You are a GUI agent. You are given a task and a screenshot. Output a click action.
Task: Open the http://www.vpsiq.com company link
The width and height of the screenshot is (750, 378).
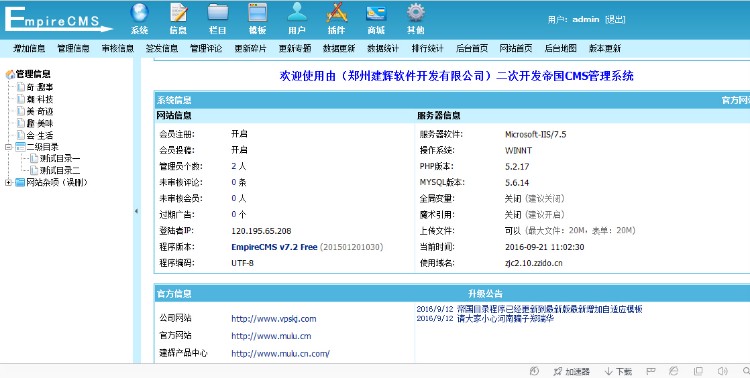[x=274, y=319]
